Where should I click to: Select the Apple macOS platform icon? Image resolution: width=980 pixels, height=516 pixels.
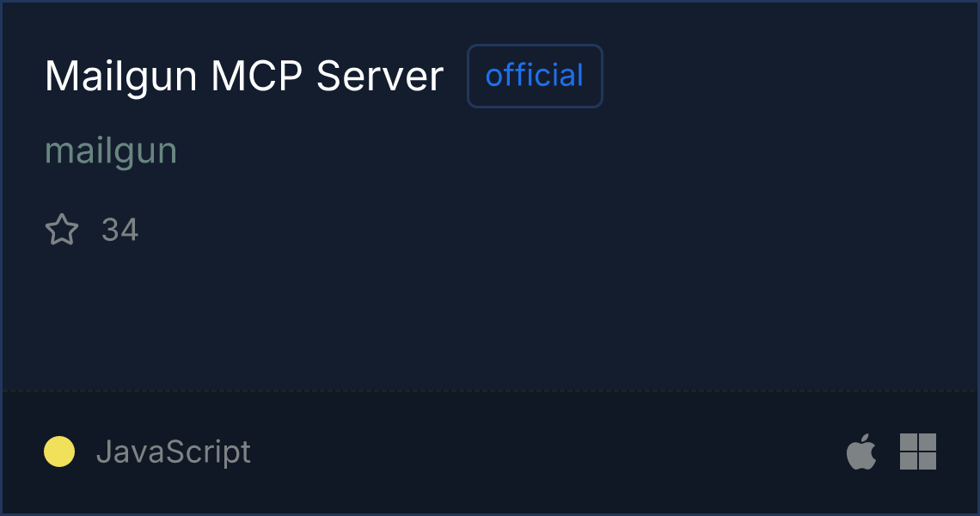click(x=861, y=451)
